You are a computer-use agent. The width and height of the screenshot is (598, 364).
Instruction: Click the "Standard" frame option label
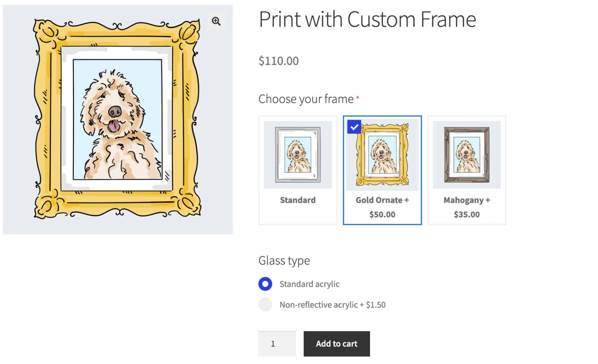[x=298, y=200]
